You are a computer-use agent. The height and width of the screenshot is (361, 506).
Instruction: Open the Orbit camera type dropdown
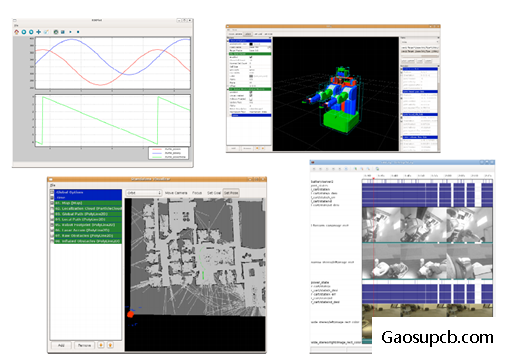(144, 193)
